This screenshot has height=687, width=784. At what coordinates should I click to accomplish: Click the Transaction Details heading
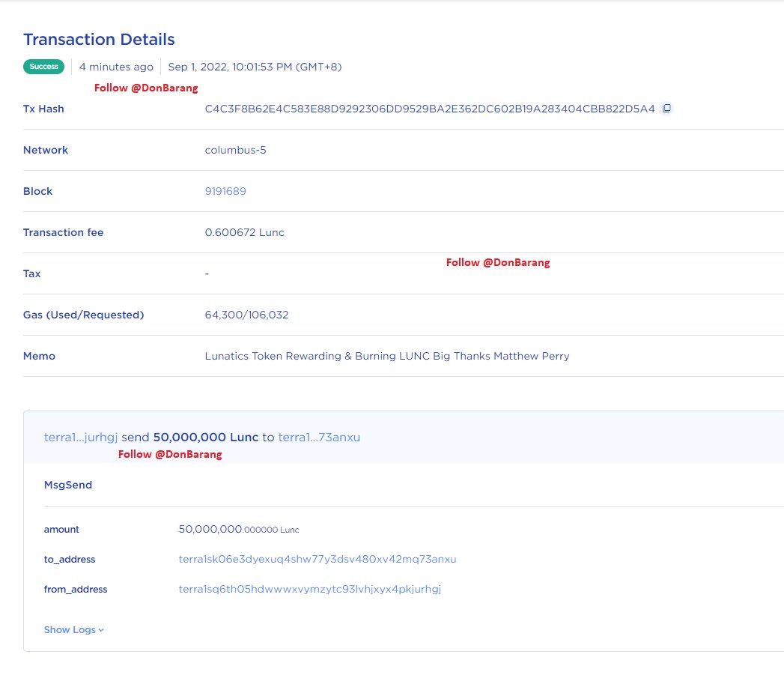tap(99, 39)
